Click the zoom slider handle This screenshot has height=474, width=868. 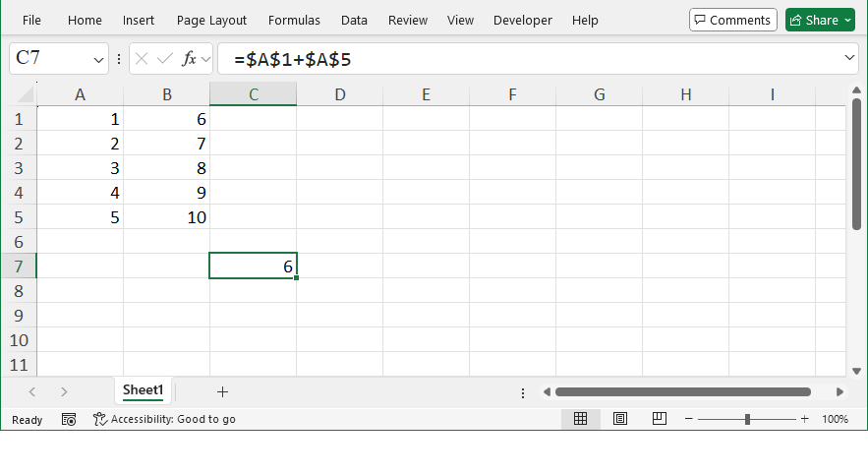tap(747, 419)
